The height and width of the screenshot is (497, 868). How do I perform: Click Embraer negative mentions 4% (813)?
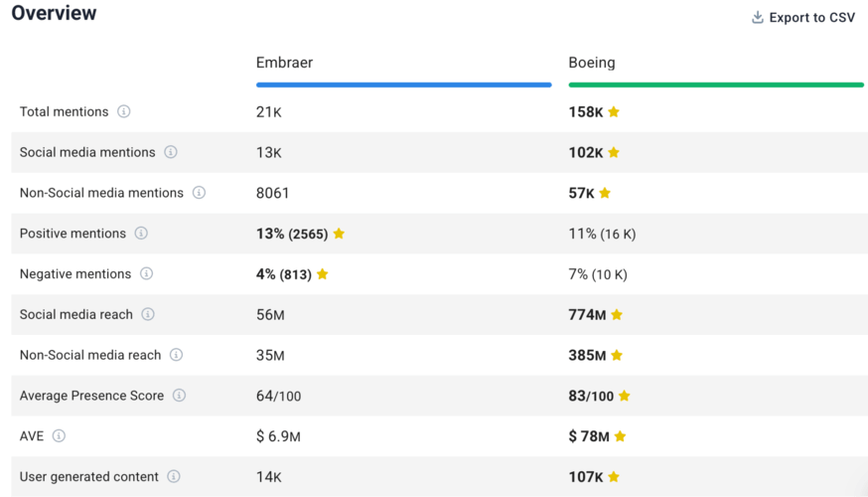pyautogui.click(x=283, y=274)
